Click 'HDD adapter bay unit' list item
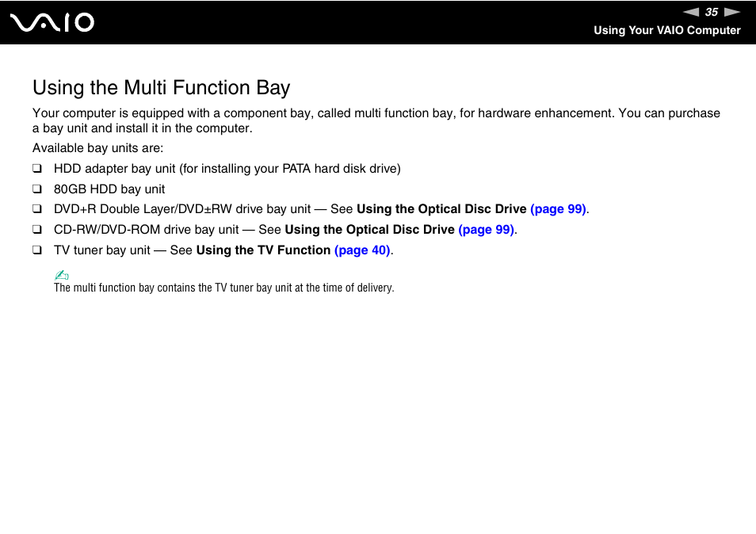 (x=227, y=169)
